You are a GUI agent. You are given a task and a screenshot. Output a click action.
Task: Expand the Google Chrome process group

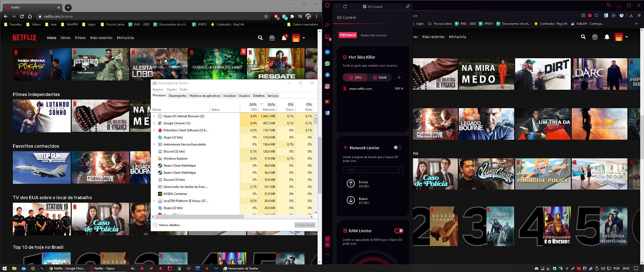[x=154, y=123]
